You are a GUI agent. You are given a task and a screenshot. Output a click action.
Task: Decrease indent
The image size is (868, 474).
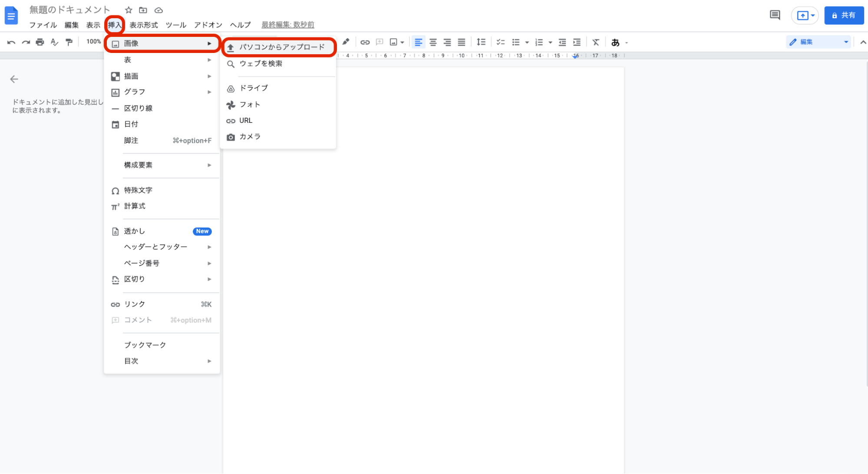click(x=562, y=42)
